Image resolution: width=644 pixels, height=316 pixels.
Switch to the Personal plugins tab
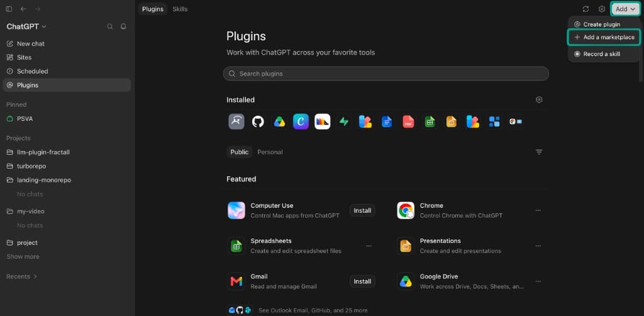(270, 152)
